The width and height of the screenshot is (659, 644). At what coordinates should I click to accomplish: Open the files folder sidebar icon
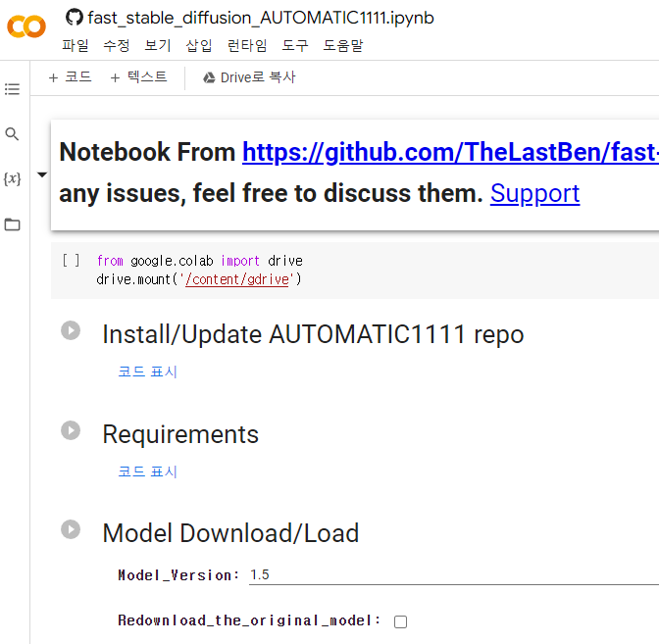[x=12, y=224]
